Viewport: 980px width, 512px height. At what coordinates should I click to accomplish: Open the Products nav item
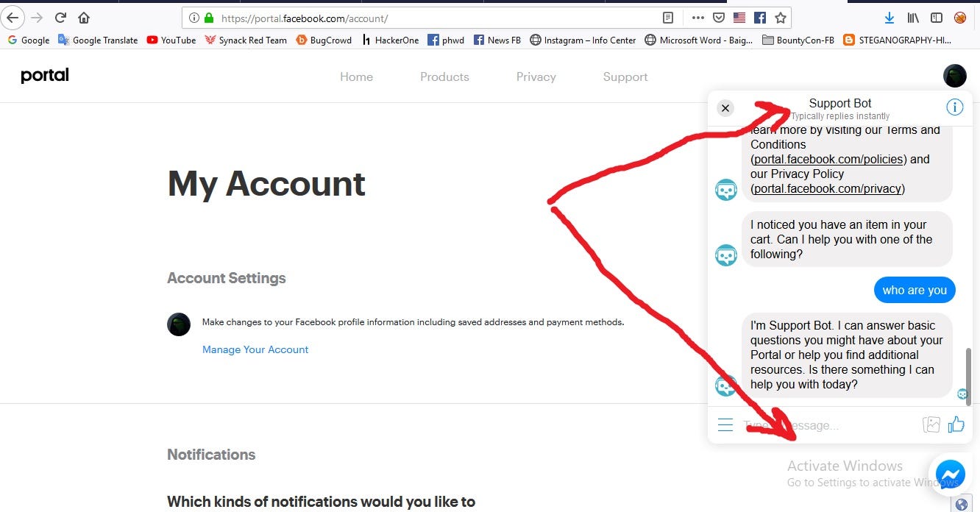click(x=444, y=77)
